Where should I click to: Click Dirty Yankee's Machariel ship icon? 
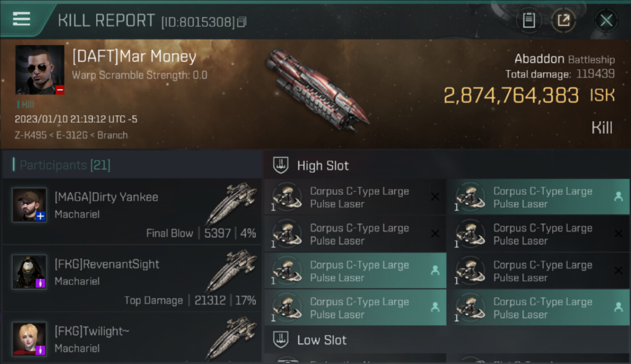[231, 203]
